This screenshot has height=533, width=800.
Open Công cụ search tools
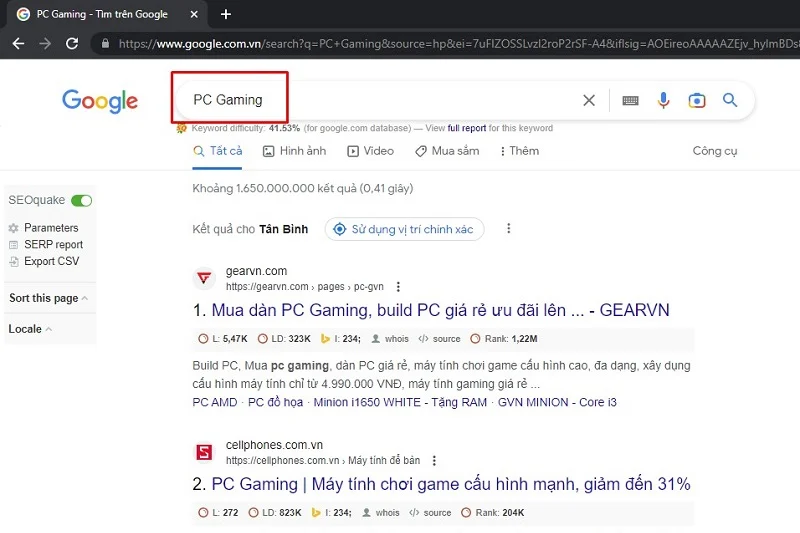pos(715,151)
